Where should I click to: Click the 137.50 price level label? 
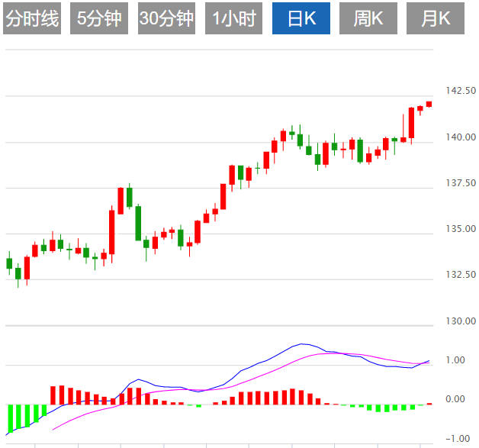tap(461, 183)
